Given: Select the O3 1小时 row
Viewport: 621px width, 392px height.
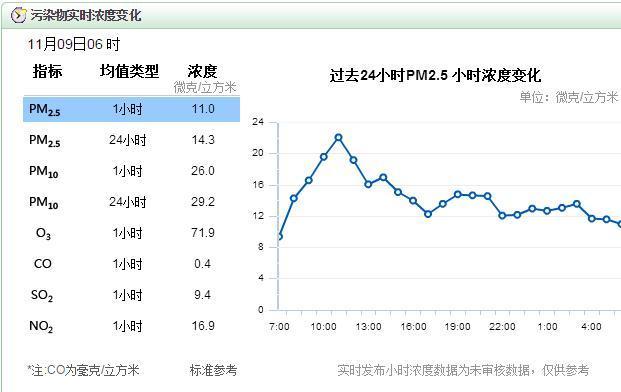Looking at the screenshot, I should point(131,233).
